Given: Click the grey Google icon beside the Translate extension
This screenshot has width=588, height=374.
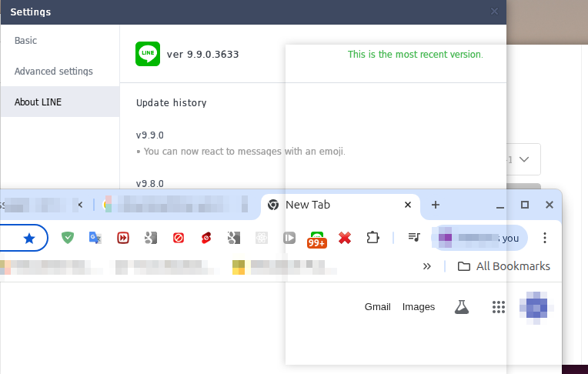Looking at the screenshot, I should 150,238.
